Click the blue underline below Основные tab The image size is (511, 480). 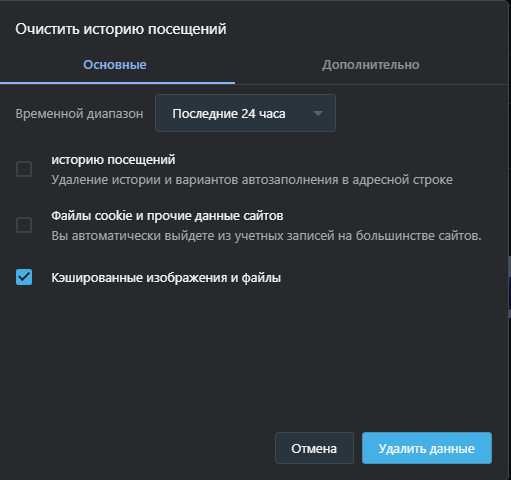(117, 83)
